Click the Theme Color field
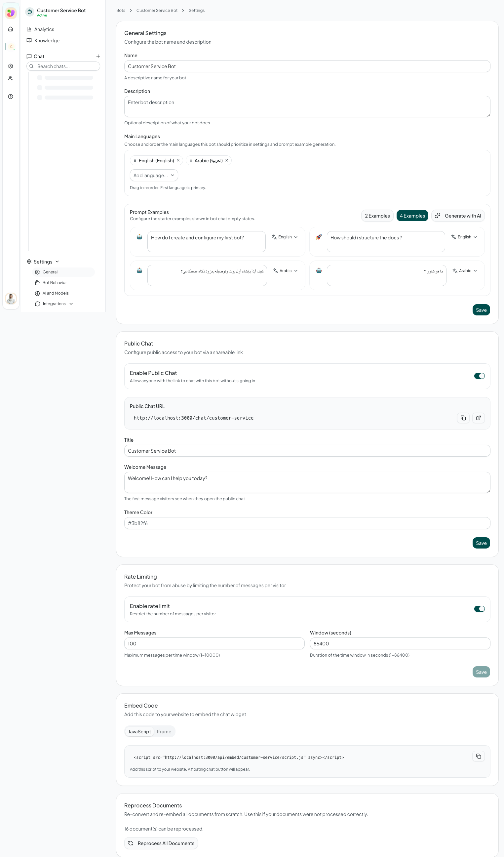Image resolution: width=504 pixels, height=857 pixels. click(x=307, y=523)
